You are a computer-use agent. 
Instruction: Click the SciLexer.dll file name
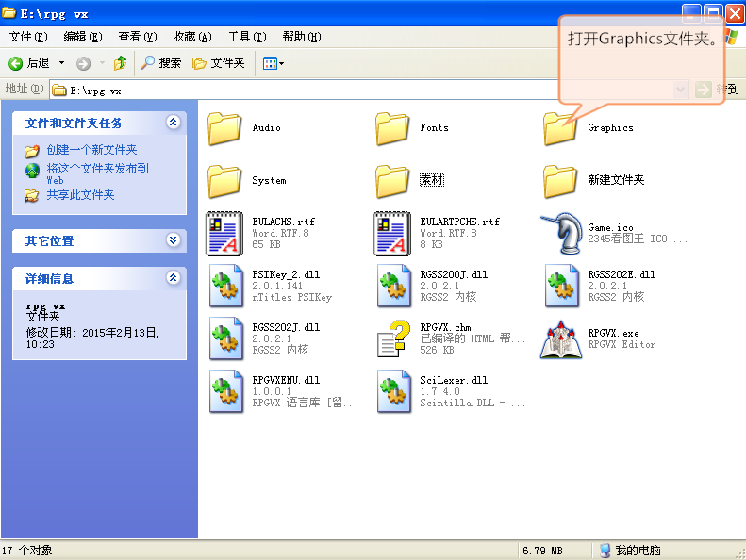tap(454, 380)
